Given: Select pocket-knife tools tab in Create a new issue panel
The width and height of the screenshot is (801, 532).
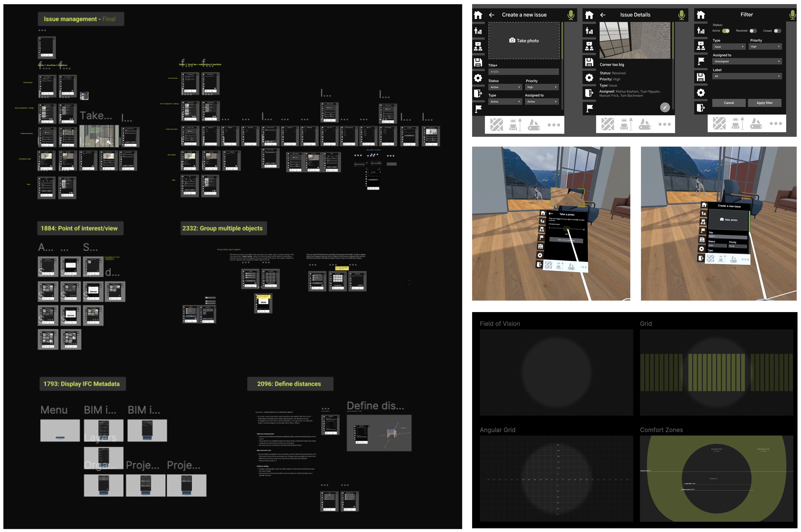Looking at the screenshot, I should [x=534, y=125].
